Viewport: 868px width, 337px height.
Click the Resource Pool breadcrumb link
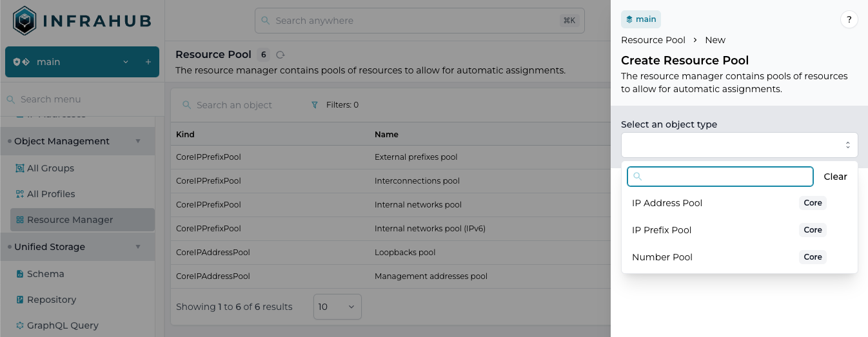click(653, 40)
